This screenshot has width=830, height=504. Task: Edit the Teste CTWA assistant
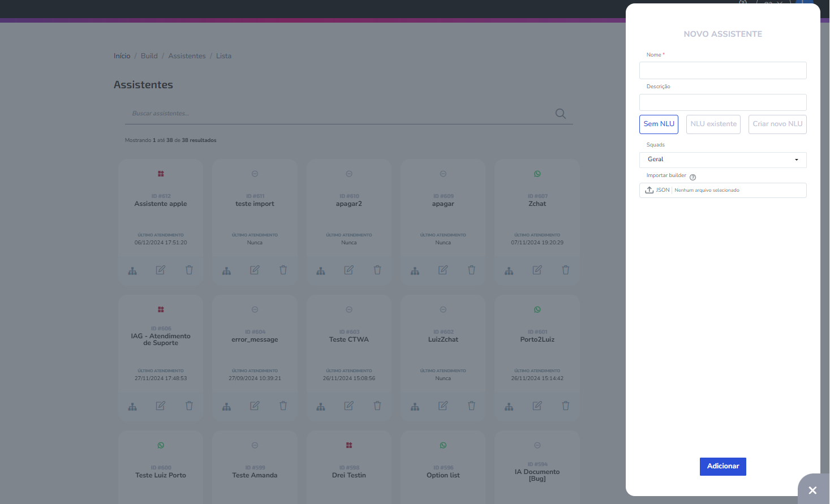[x=349, y=406]
